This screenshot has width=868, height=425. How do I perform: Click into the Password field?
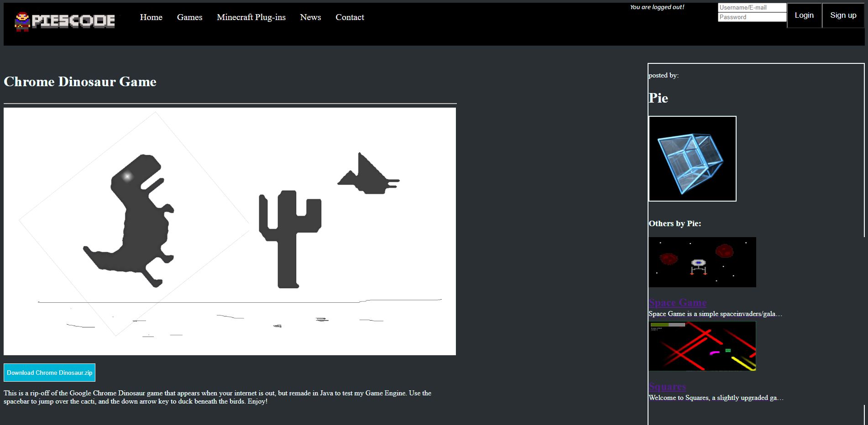pos(752,17)
